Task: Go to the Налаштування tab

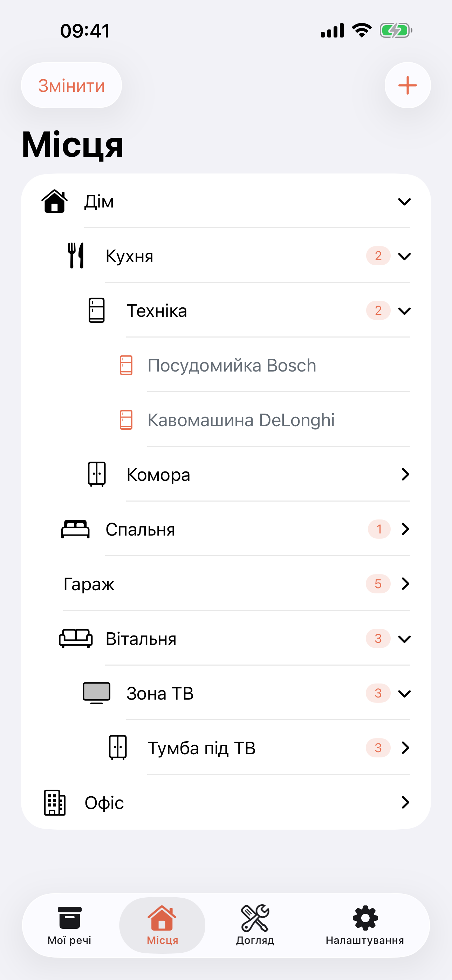Action: [364, 925]
